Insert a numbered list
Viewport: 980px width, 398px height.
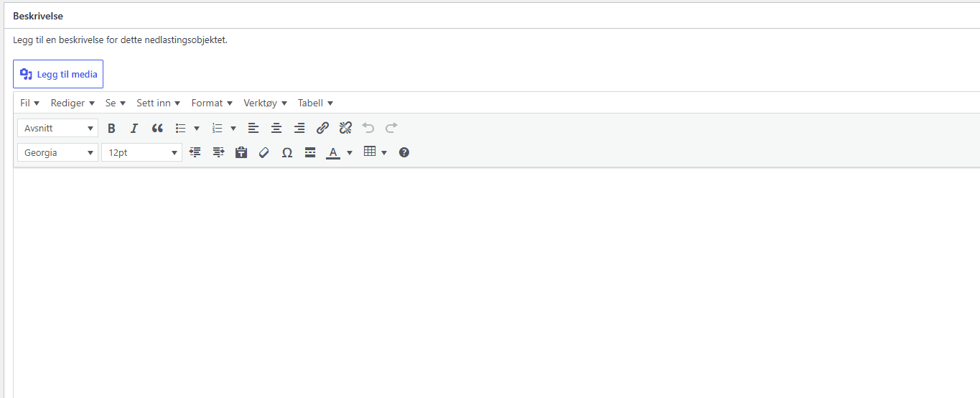pos(218,128)
